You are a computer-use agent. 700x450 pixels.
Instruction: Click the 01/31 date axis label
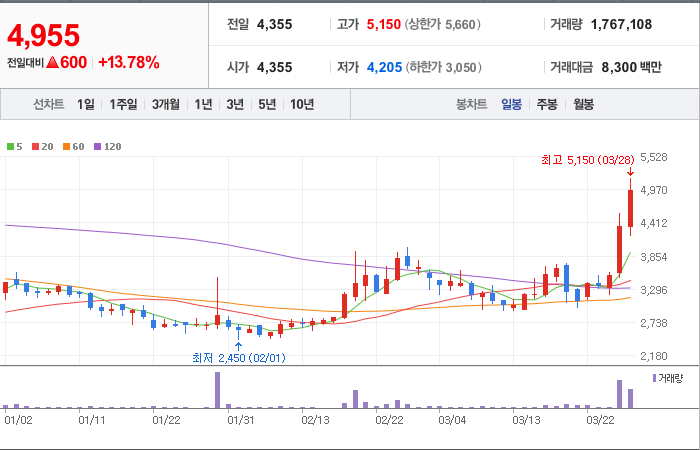coord(241,421)
